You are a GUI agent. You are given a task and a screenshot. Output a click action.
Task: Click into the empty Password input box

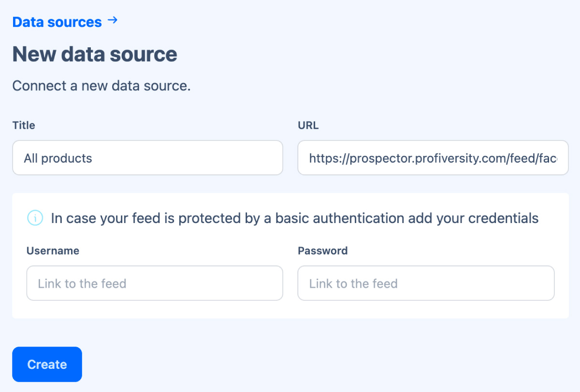pyautogui.click(x=425, y=283)
